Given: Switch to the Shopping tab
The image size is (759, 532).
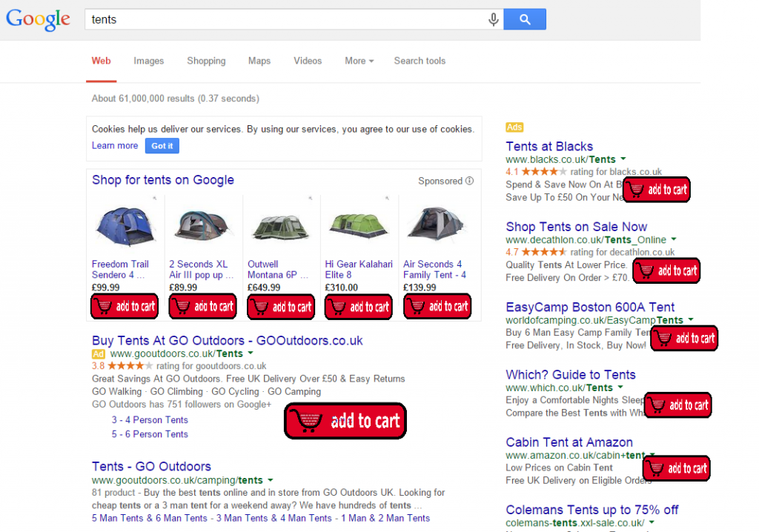Looking at the screenshot, I should [x=206, y=61].
